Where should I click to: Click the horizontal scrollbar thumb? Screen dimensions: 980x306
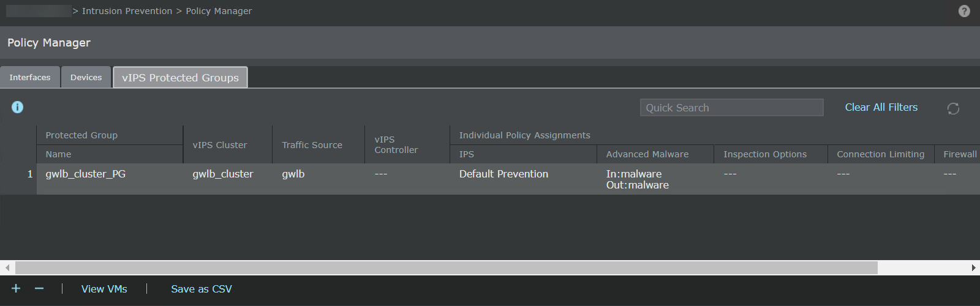click(x=447, y=267)
